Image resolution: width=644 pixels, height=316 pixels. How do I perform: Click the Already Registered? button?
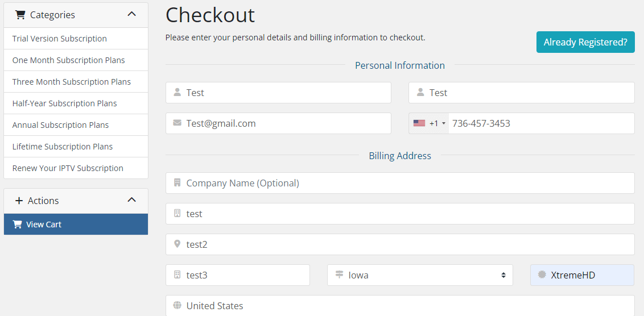coord(585,42)
